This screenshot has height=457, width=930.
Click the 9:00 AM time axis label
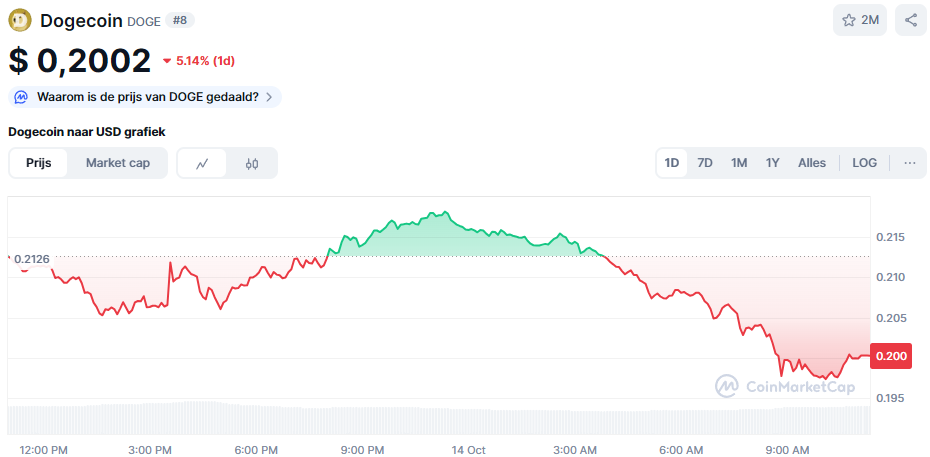[x=786, y=450]
